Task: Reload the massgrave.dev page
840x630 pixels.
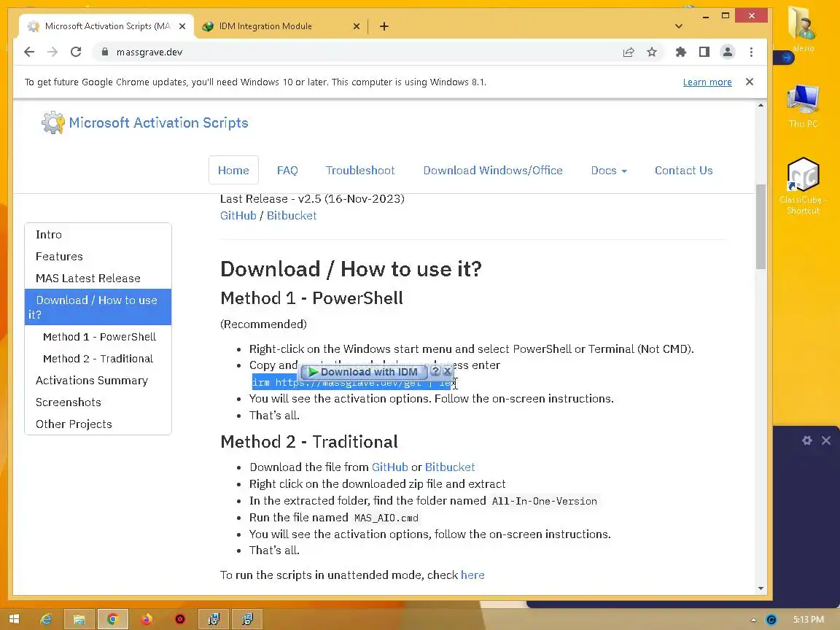Action: click(76, 52)
